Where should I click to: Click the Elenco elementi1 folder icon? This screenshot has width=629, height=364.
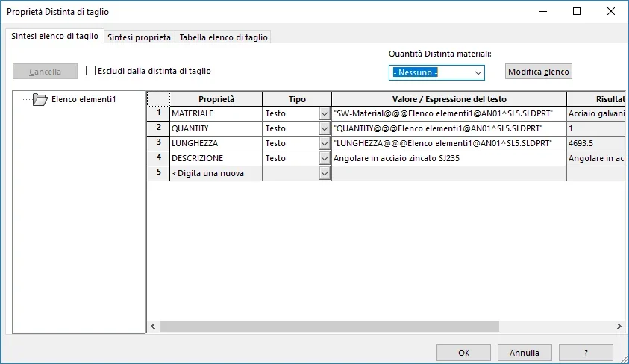tap(40, 99)
